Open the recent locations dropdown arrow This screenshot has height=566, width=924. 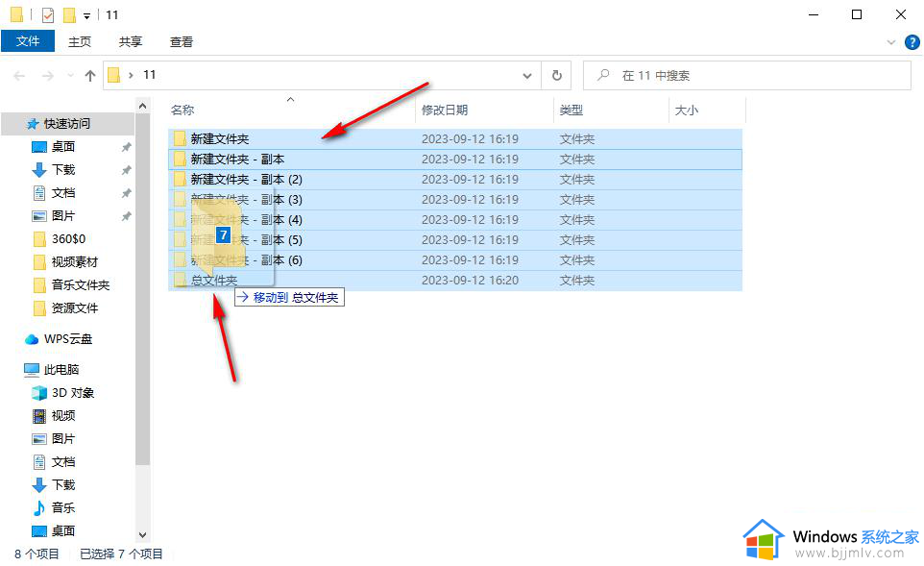pyautogui.click(x=71, y=76)
